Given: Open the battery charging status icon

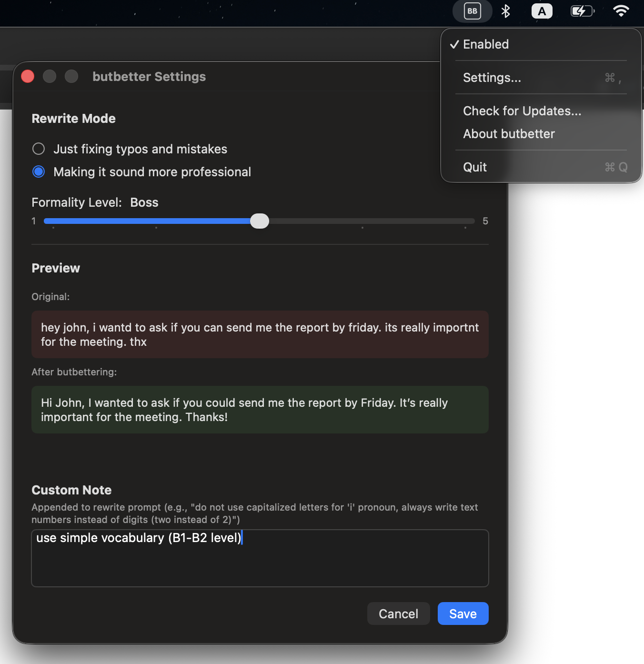Looking at the screenshot, I should 582,11.
